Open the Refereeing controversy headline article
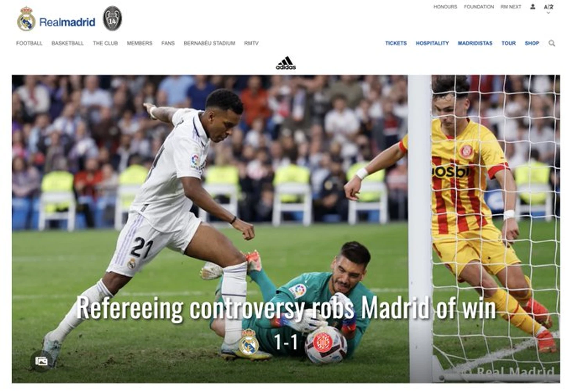 tap(286, 308)
